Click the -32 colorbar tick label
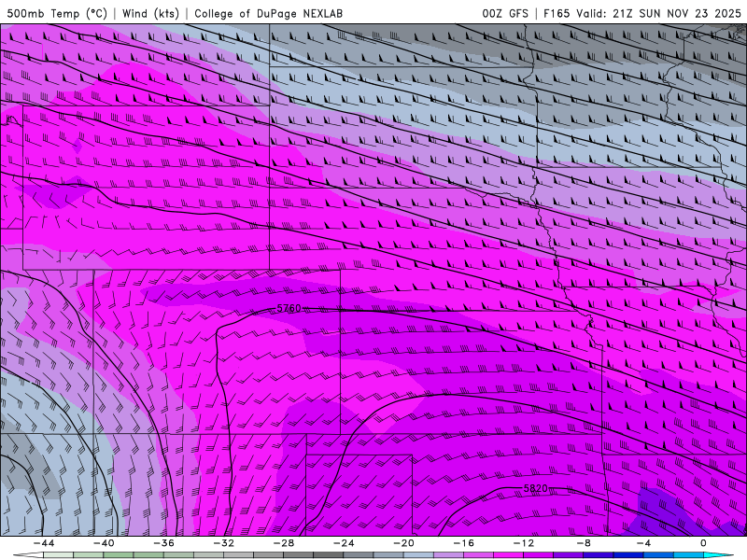 [223, 543]
